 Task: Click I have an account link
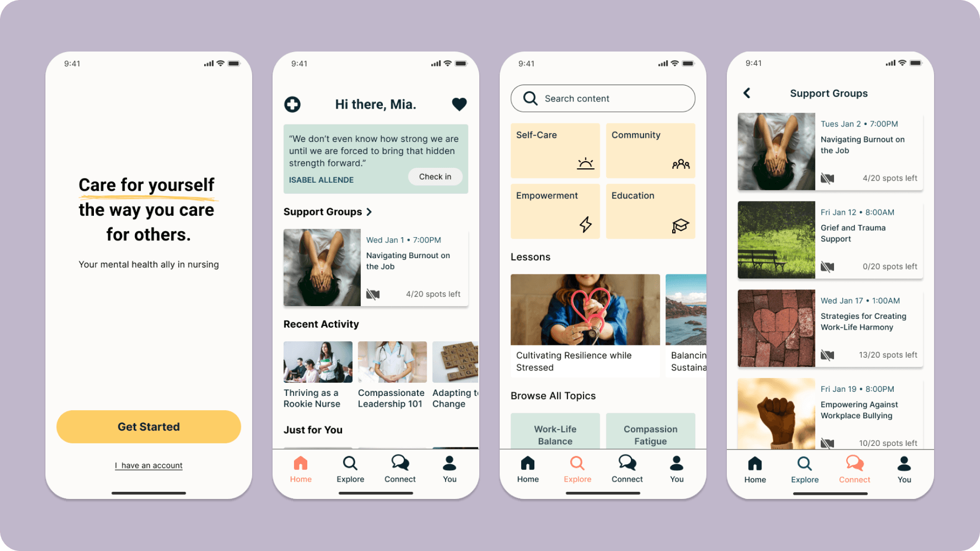[148, 465]
